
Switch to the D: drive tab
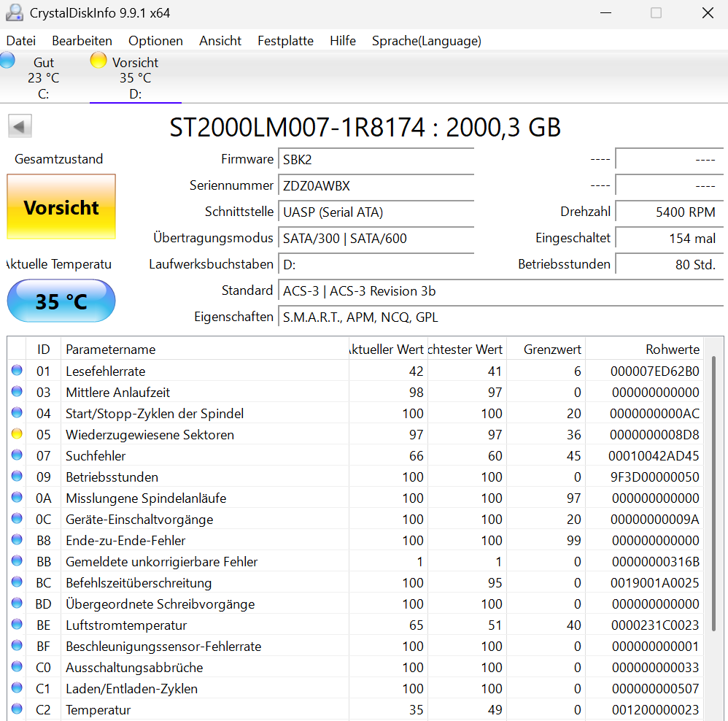click(x=136, y=77)
